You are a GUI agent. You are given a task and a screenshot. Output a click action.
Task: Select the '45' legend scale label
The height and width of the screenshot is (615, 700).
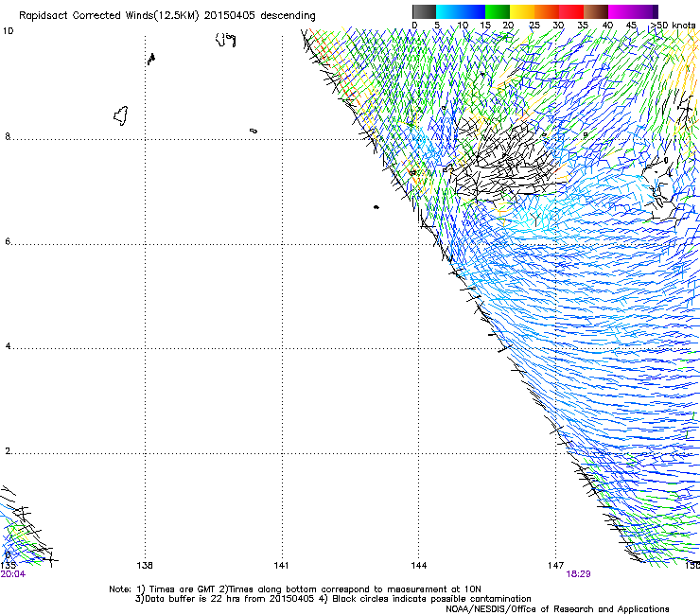click(631, 26)
